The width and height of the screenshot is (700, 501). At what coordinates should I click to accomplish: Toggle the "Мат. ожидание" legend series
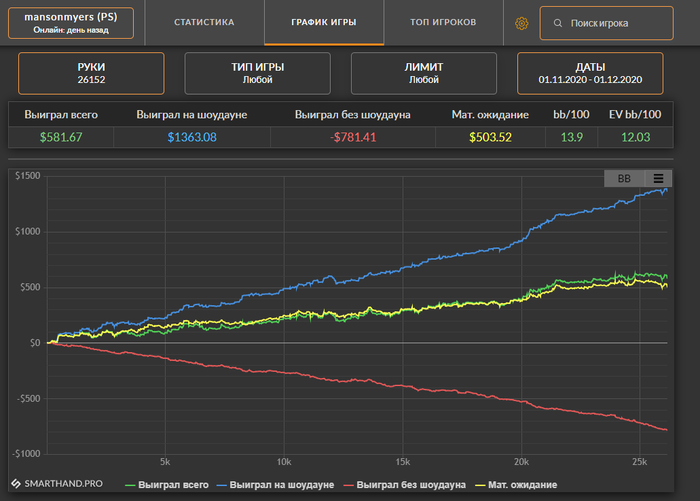516,484
